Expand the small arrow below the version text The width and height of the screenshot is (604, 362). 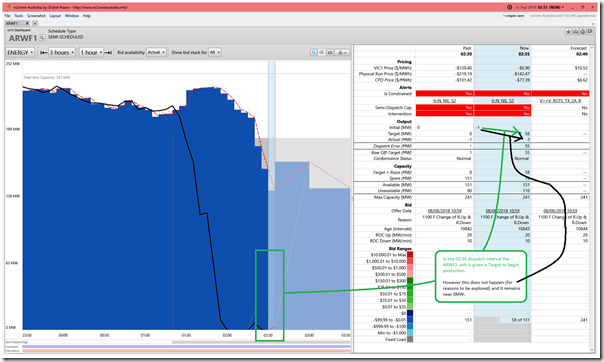592,23
